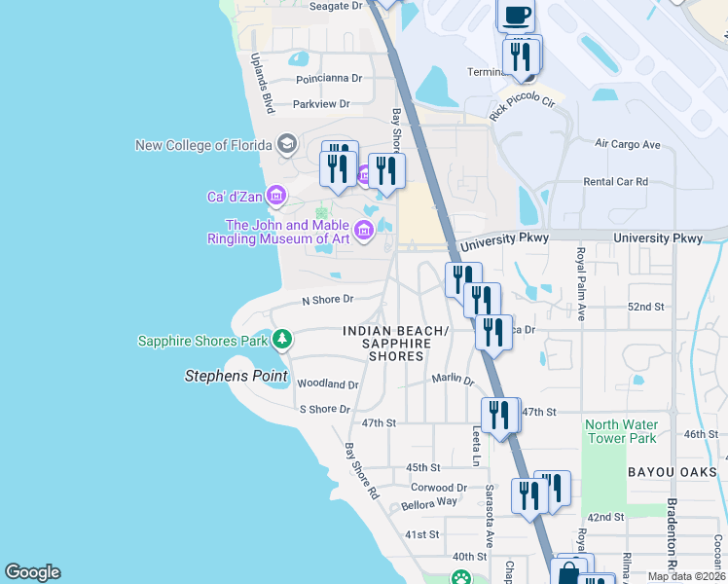Select the front restaurant marker near Corwood Dr
This screenshot has height=584, width=728.
529,497
